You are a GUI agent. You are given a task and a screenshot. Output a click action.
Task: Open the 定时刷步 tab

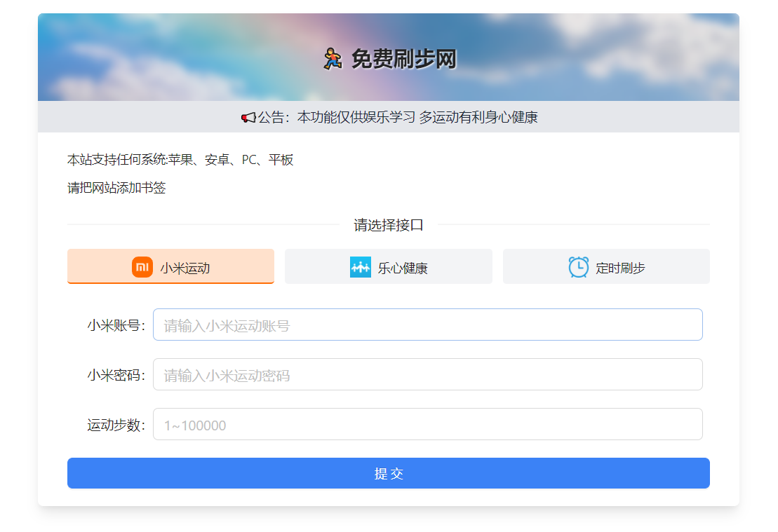[x=620, y=268]
